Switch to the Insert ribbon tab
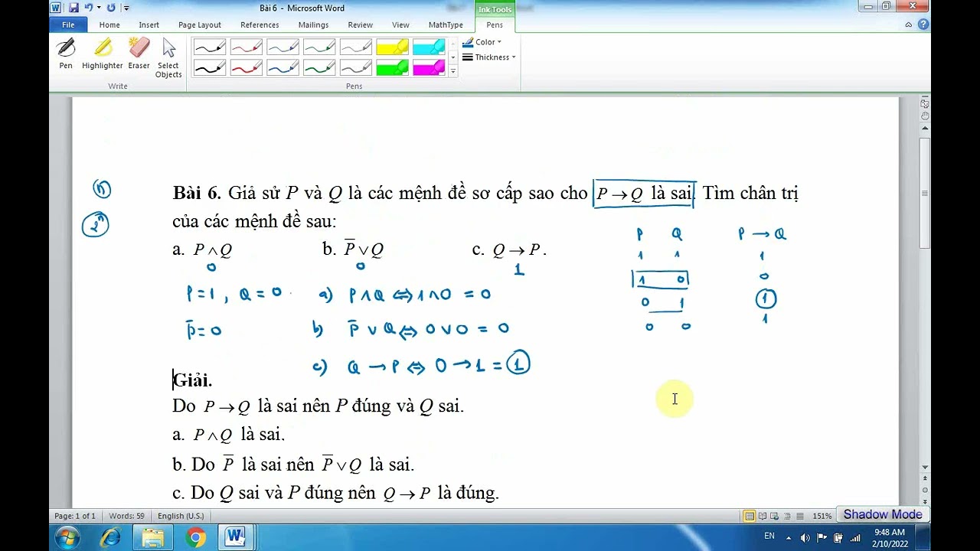980x551 pixels. click(x=149, y=24)
